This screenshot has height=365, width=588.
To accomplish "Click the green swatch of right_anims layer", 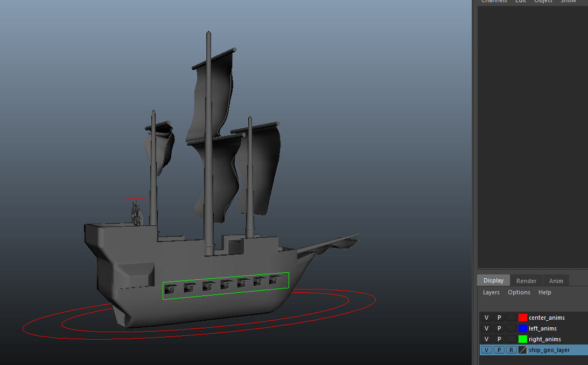I will point(522,339).
